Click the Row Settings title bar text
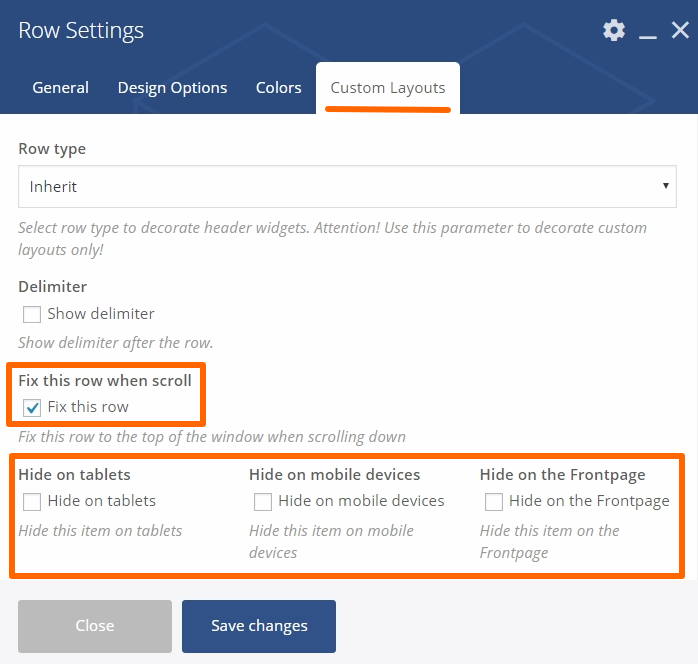Viewport: 698px width, 664px height. 81,30
